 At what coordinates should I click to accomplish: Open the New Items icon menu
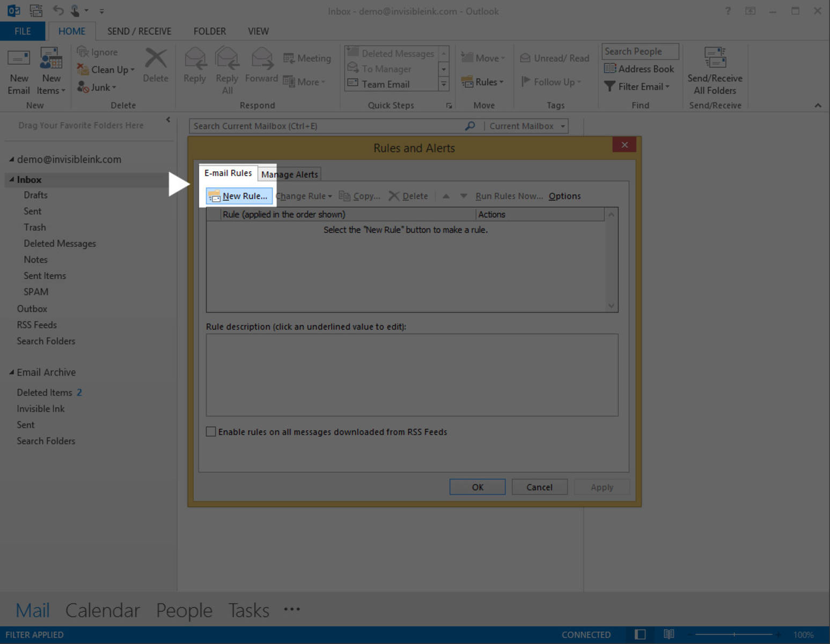[51, 71]
